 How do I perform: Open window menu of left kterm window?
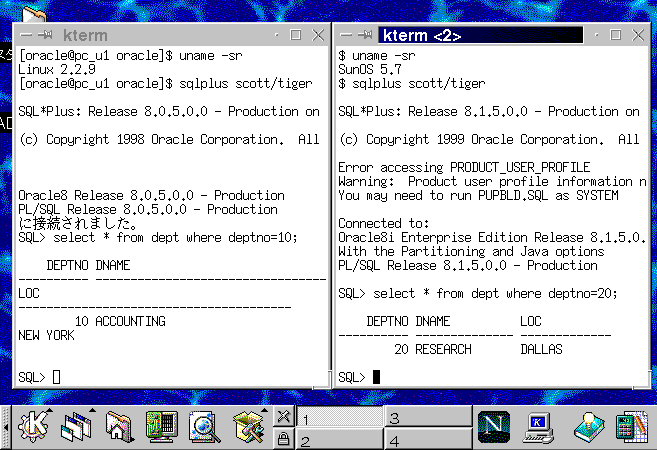[26, 35]
